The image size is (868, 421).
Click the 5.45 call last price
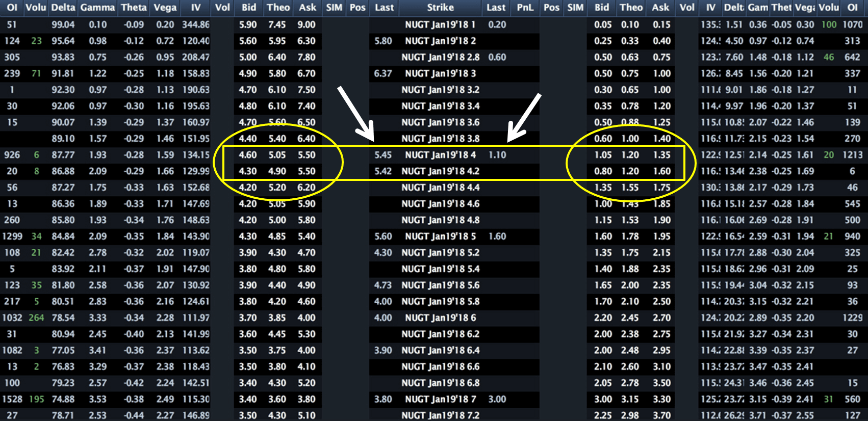pyautogui.click(x=383, y=155)
